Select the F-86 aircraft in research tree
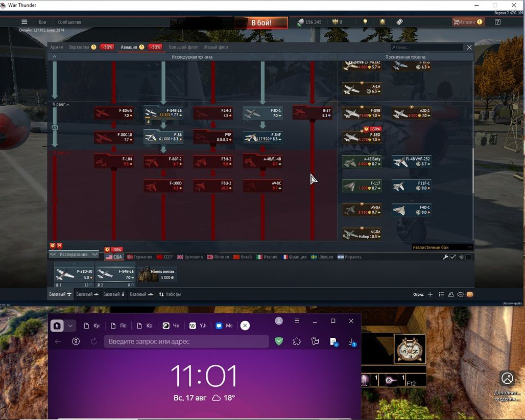The width and height of the screenshot is (525, 420). [x=163, y=137]
